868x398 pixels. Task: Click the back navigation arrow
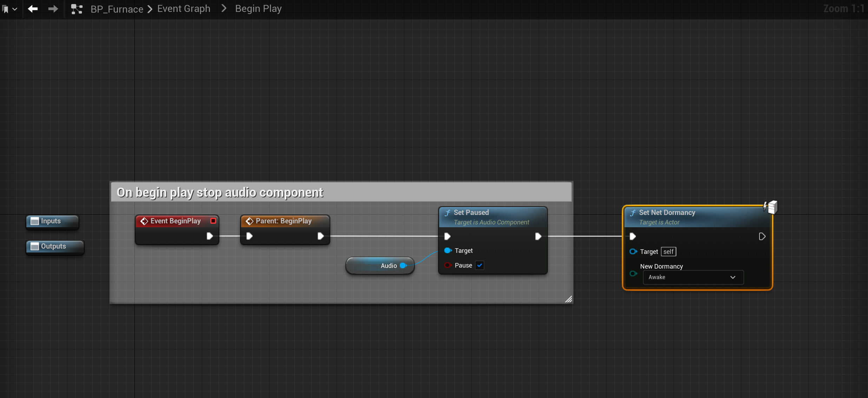pyautogui.click(x=33, y=9)
